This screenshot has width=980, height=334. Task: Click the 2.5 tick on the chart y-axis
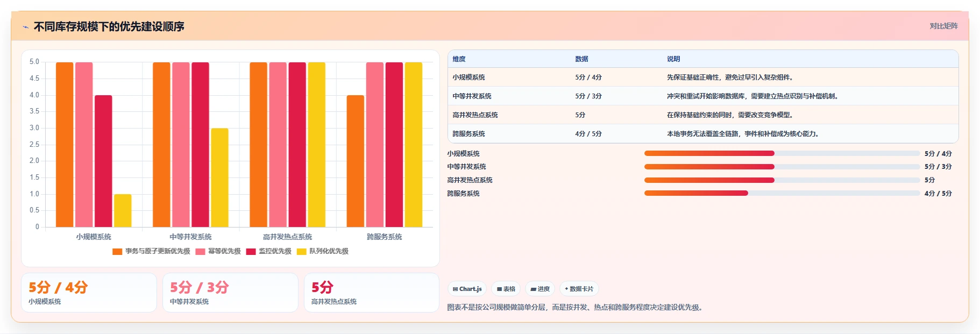[x=34, y=145]
